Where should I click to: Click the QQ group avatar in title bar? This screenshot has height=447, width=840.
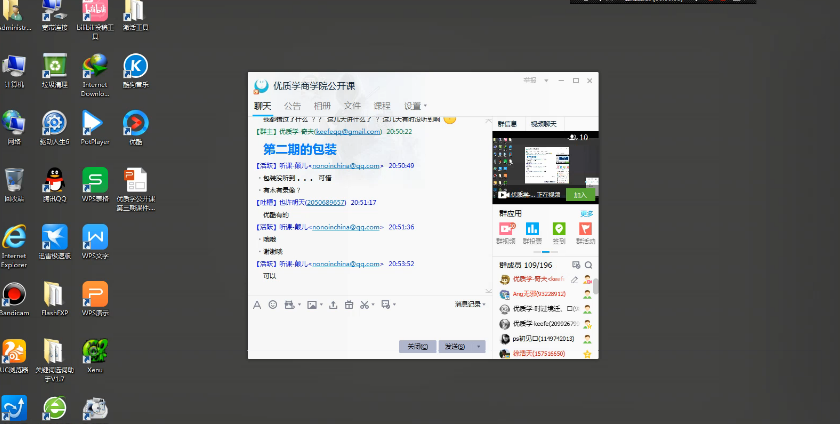pyautogui.click(x=261, y=86)
